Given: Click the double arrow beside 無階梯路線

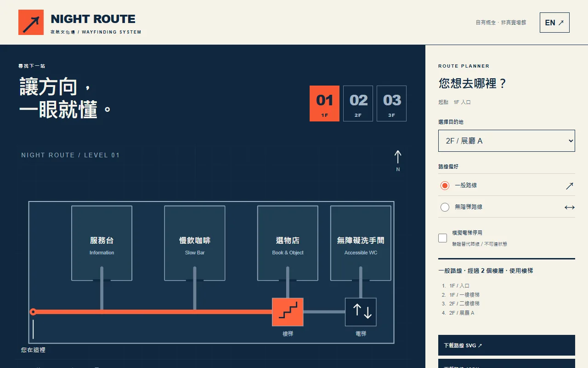Looking at the screenshot, I should click(x=570, y=207).
